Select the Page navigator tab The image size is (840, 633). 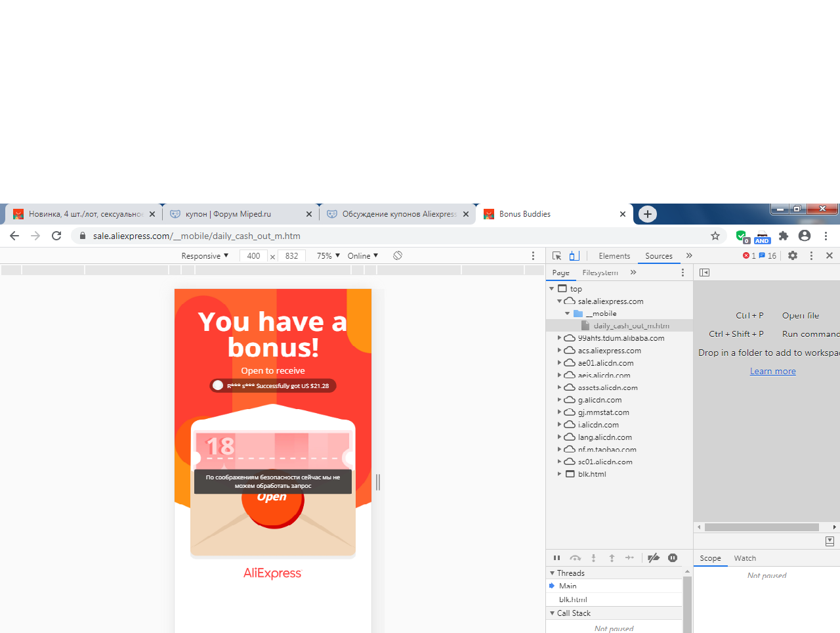coord(561,273)
